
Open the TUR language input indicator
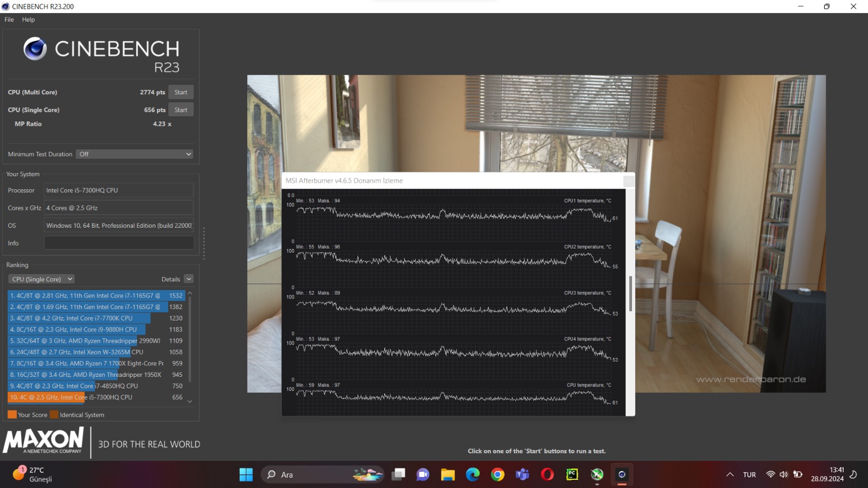[749, 474]
